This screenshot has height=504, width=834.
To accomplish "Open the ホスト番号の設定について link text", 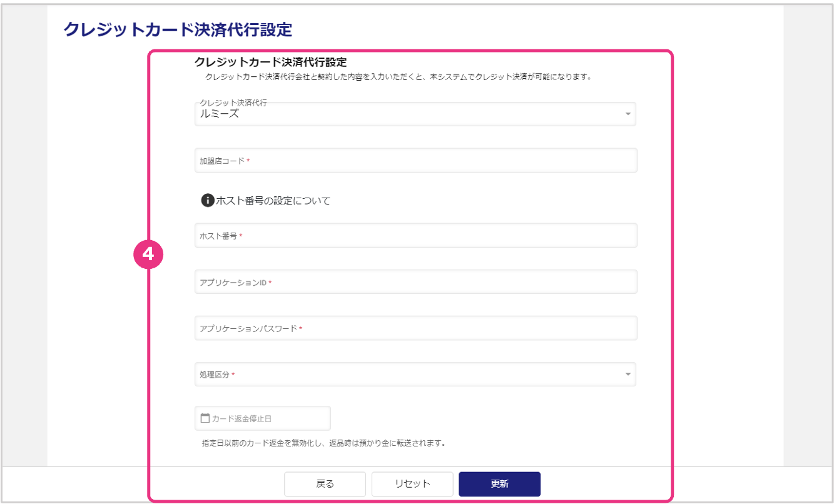I will [273, 201].
